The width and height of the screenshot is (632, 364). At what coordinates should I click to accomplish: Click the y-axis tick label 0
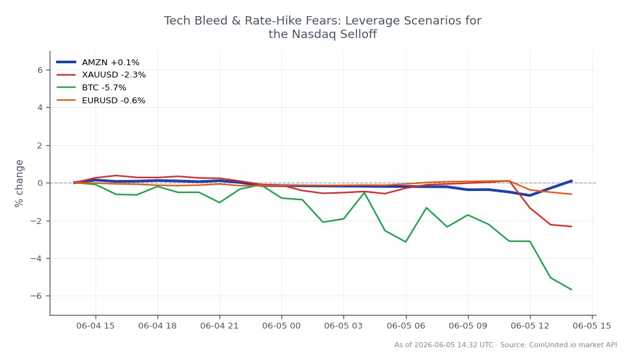40,183
